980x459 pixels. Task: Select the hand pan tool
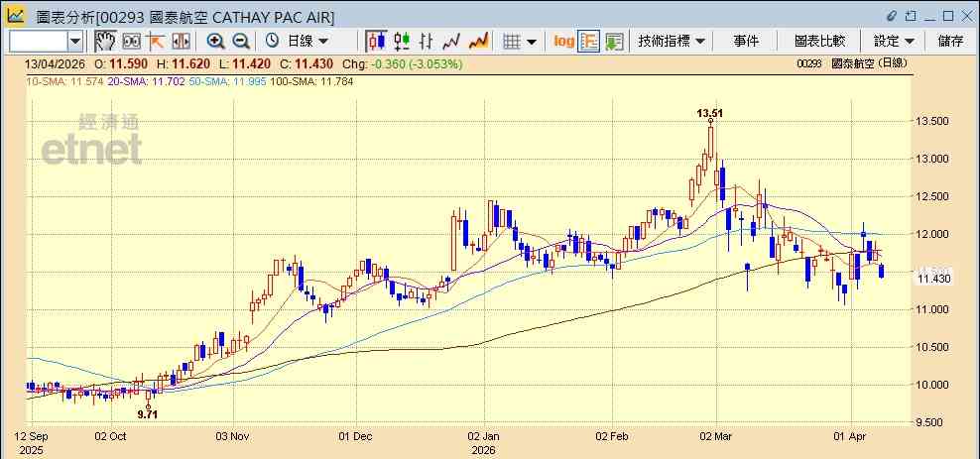105,42
